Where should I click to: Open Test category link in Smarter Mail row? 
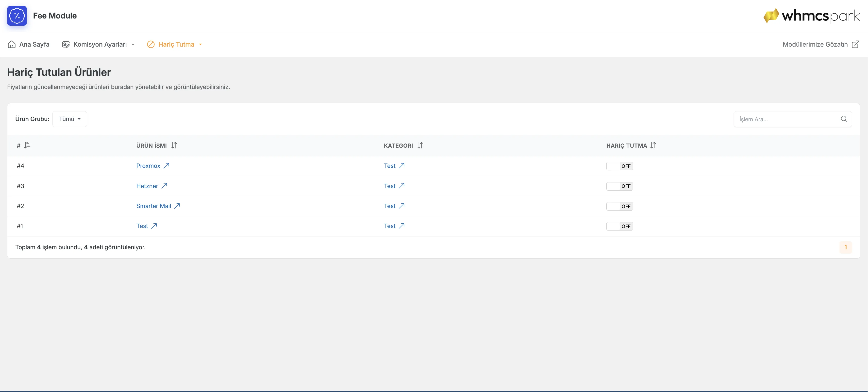click(389, 206)
